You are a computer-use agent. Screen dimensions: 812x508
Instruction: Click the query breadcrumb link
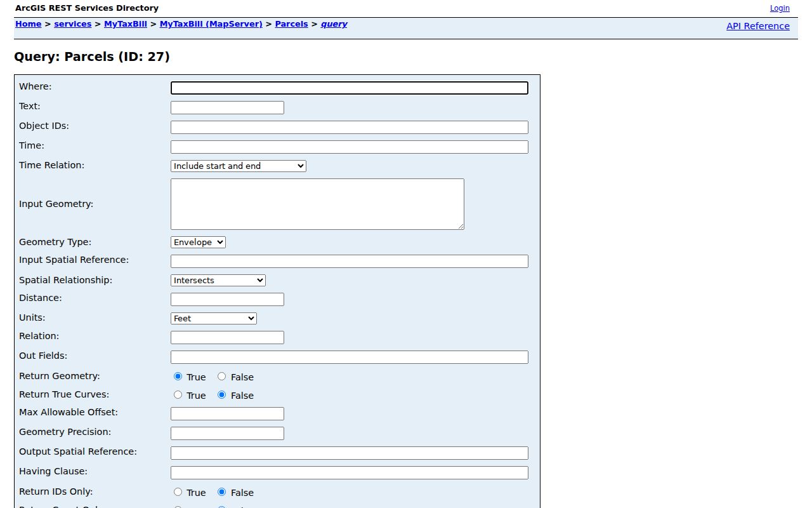(334, 24)
